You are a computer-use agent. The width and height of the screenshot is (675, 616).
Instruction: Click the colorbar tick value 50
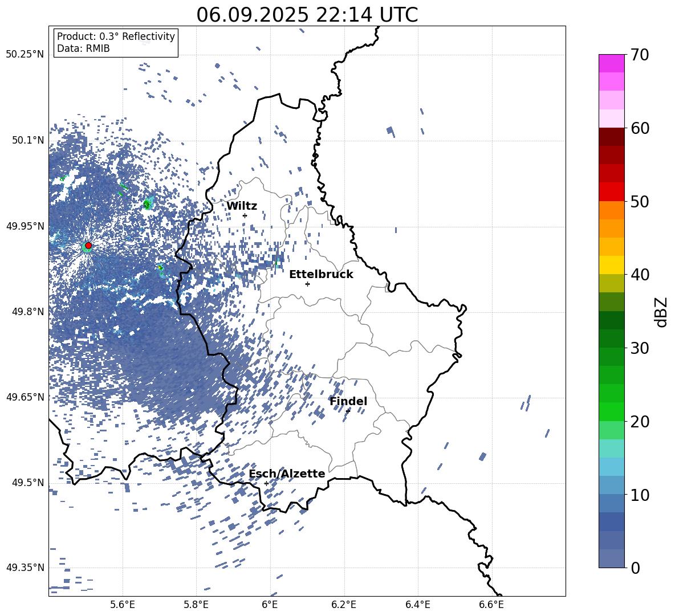point(640,201)
